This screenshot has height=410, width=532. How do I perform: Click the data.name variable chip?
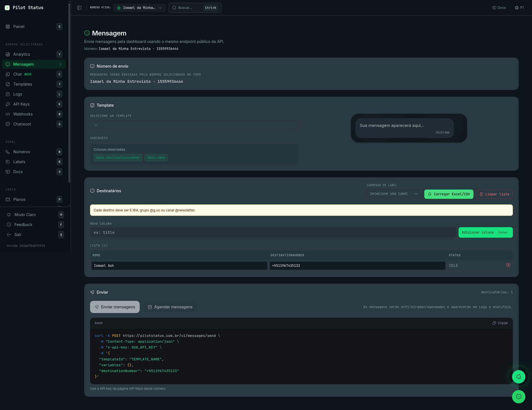click(x=156, y=158)
